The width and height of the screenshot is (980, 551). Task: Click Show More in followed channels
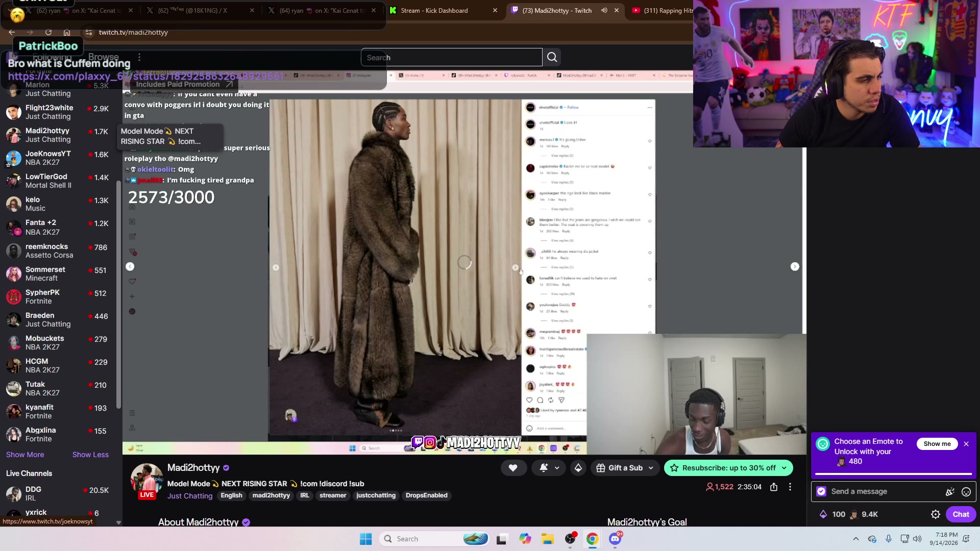click(25, 455)
